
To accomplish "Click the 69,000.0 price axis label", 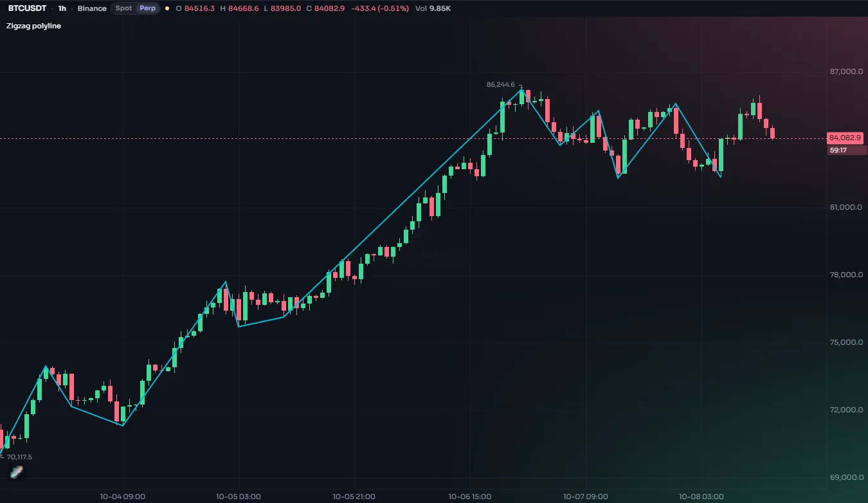I will click(x=845, y=477).
